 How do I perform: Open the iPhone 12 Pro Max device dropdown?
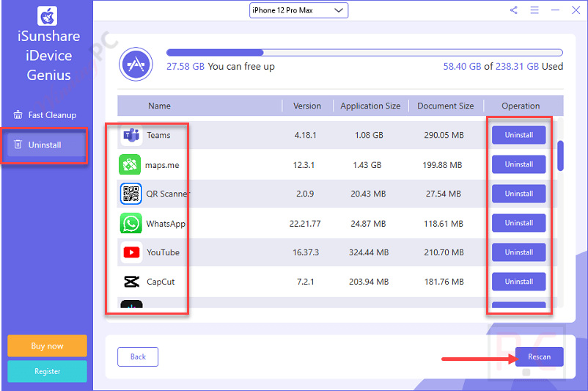pyautogui.click(x=299, y=10)
